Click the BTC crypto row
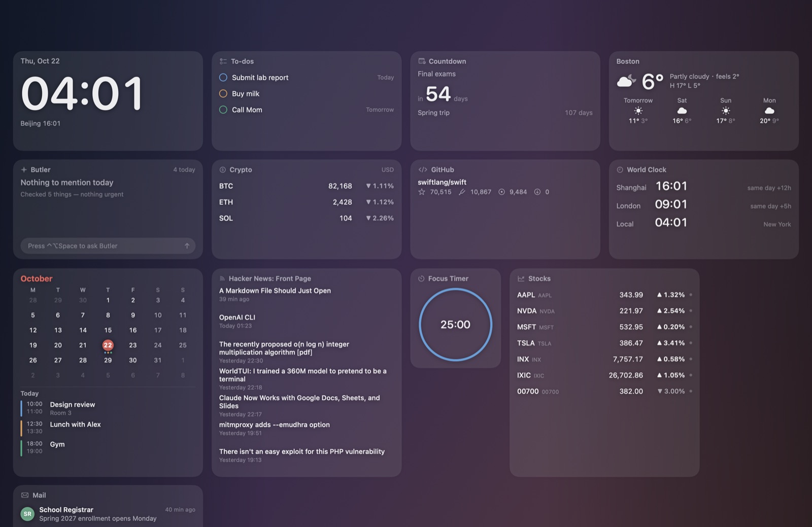This screenshot has height=527, width=812. 307,186
